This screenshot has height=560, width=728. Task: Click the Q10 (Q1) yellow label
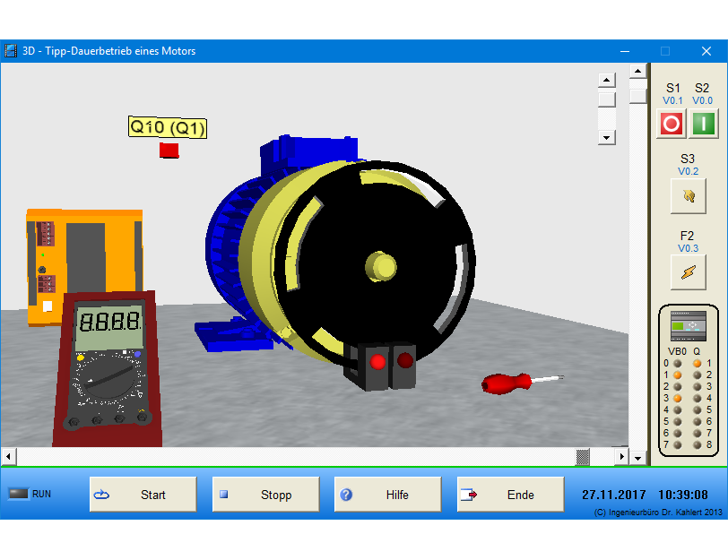tap(167, 127)
